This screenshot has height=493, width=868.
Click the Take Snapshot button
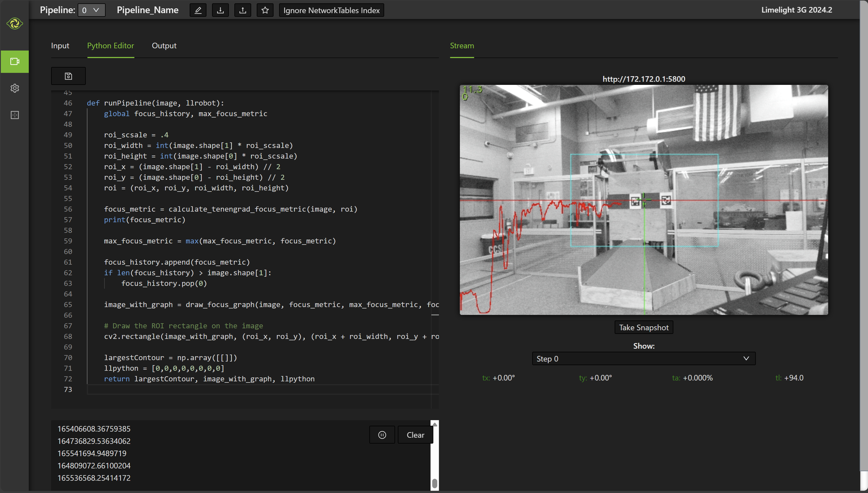(x=644, y=327)
